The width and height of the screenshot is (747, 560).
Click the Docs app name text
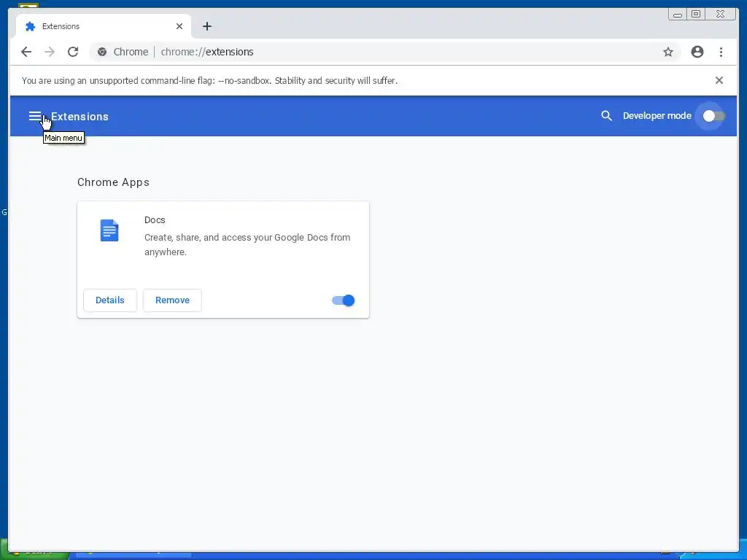pyautogui.click(x=155, y=220)
